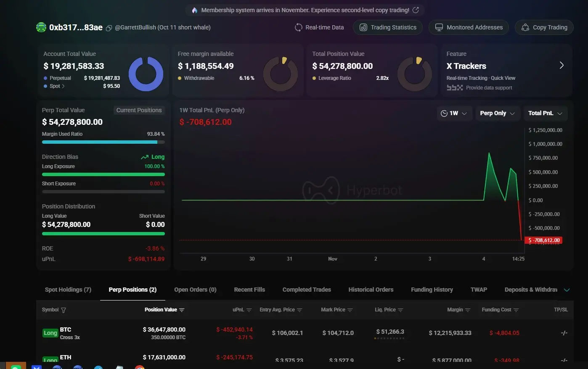Click the ROE value -3.86 %
Image resolution: width=588 pixels, height=369 pixels.
click(x=155, y=248)
